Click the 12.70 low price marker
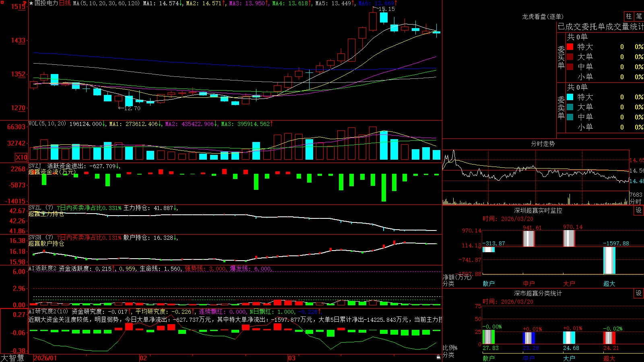Viewport: 644px width, 362px height. pyautogui.click(x=132, y=108)
